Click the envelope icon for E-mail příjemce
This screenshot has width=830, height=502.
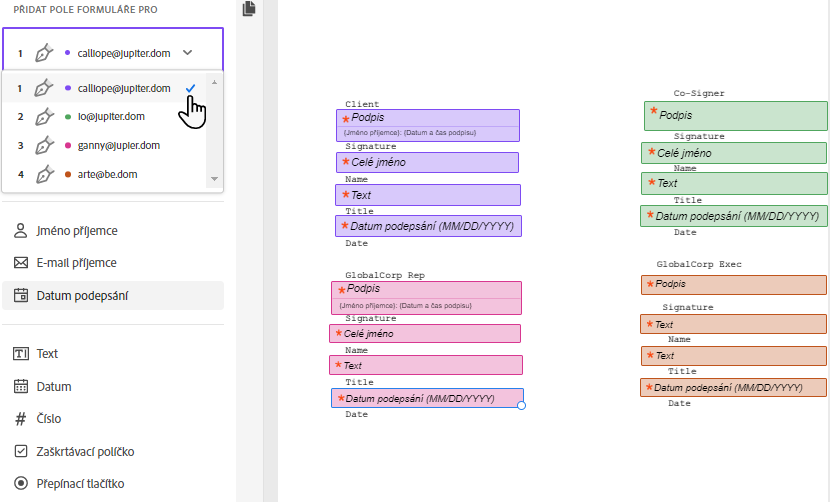(20, 263)
